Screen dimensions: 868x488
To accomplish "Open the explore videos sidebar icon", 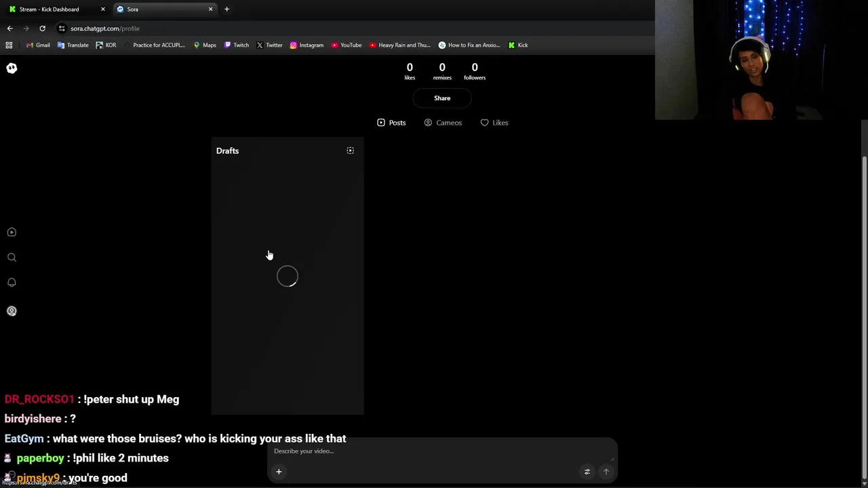I will (x=12, y=232).
